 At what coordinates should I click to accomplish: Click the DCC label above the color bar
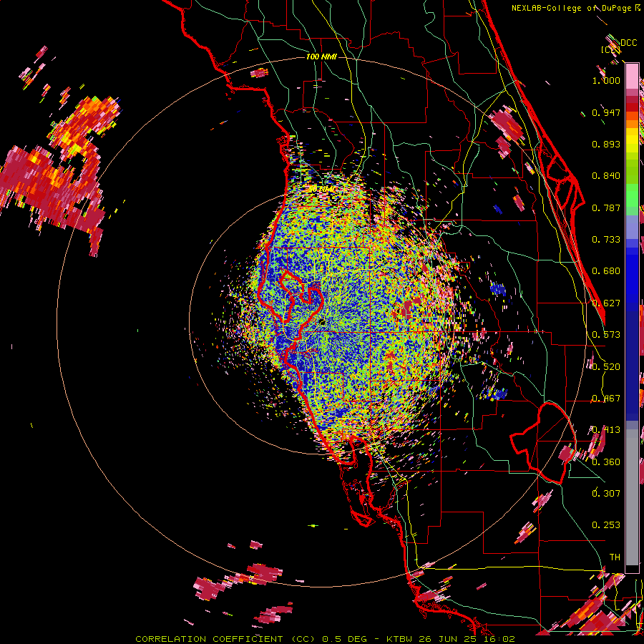(x=628, y=43)
